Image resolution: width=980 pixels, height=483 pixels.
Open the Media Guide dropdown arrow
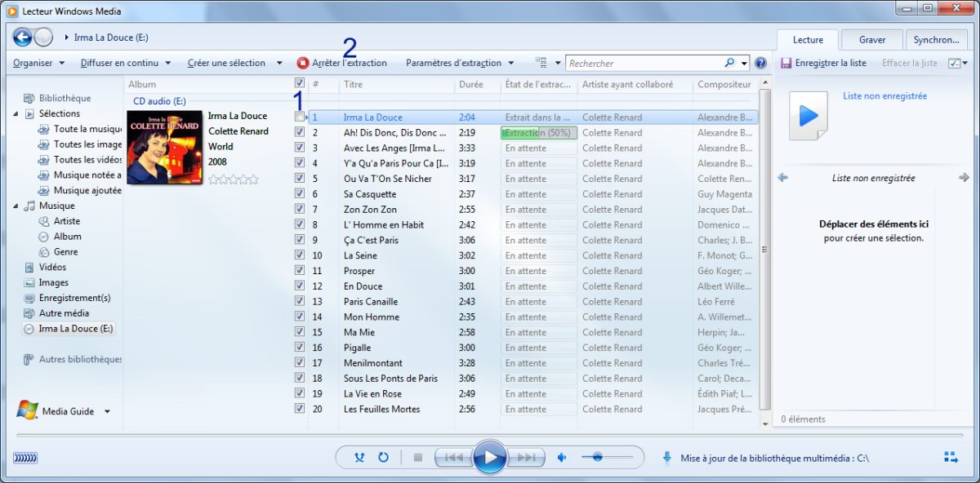(x=107, y=411)
